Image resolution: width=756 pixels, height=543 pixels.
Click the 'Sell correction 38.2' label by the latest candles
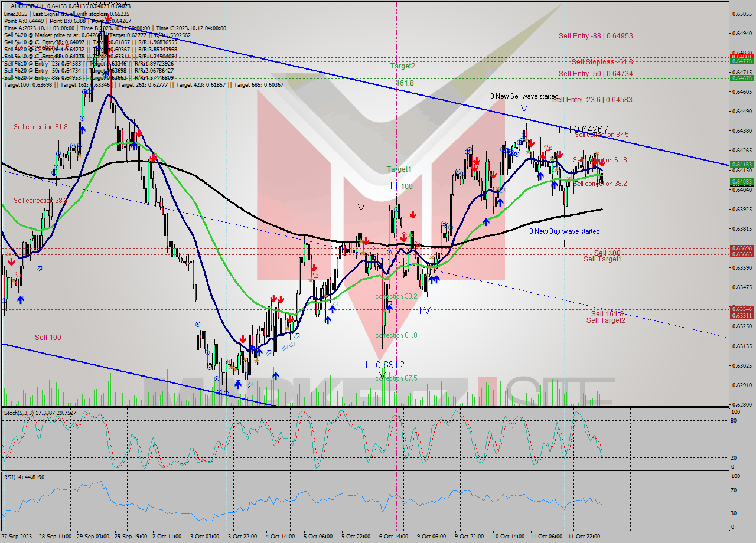coord(599,184)
